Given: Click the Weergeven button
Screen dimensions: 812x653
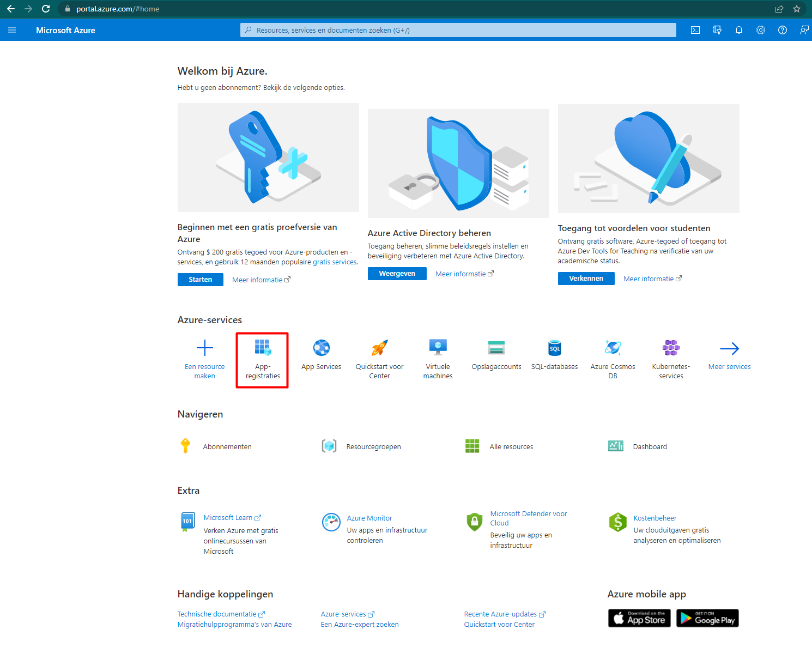Looking at the screenshot, I should pyautogui.click(x=397, y=274).
